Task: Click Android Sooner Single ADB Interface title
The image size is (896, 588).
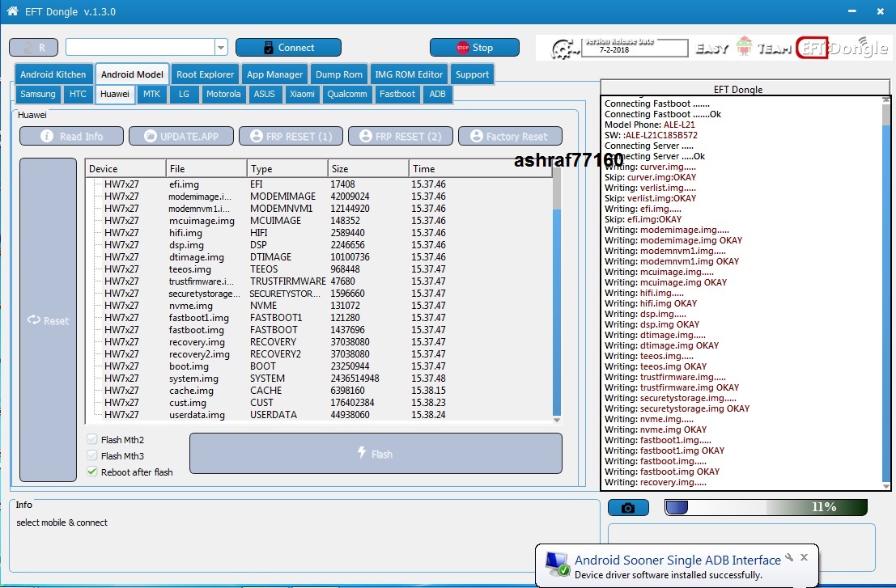Action: pos(677,560)
